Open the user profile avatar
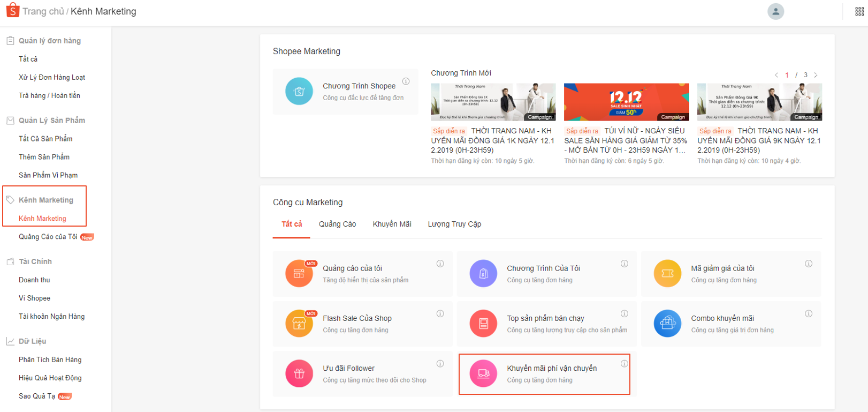This screenshot has height=412, width=868. [x=775, y=11]
